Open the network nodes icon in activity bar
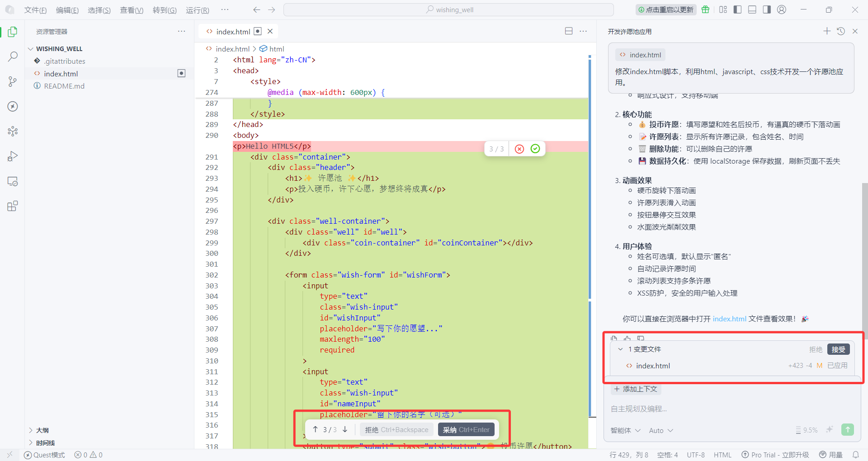 point(13,131)
